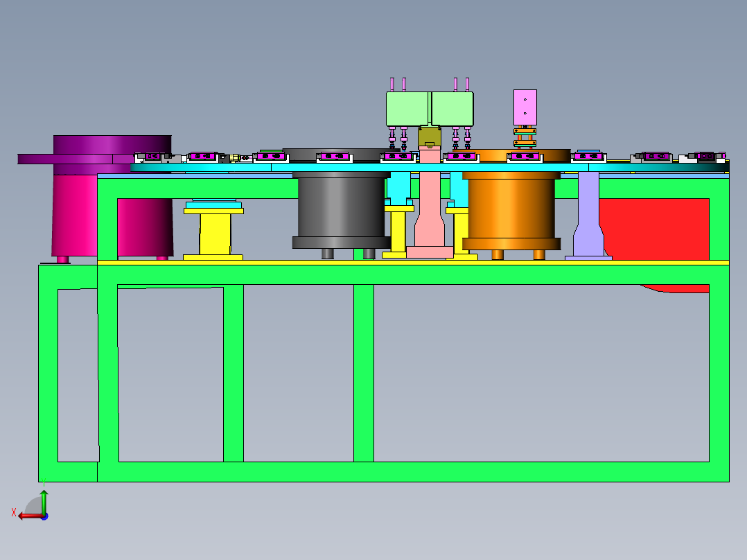
Task: Select the green frame bottom beam
Action: click(413, 472)
